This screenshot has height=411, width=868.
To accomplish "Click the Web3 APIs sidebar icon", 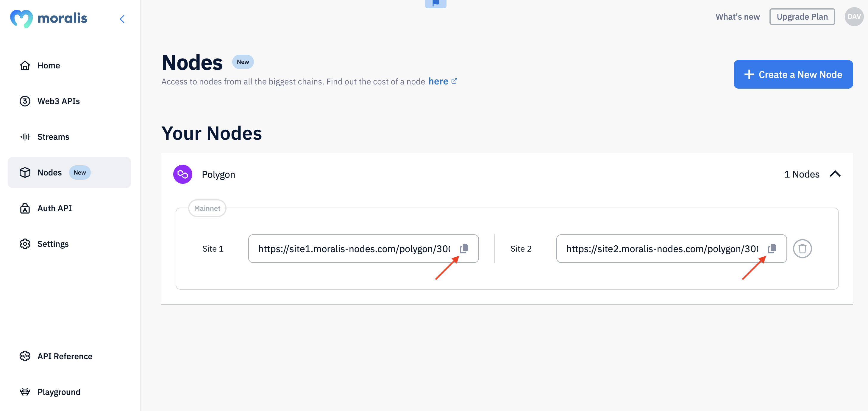I will [x=24, y=101].
